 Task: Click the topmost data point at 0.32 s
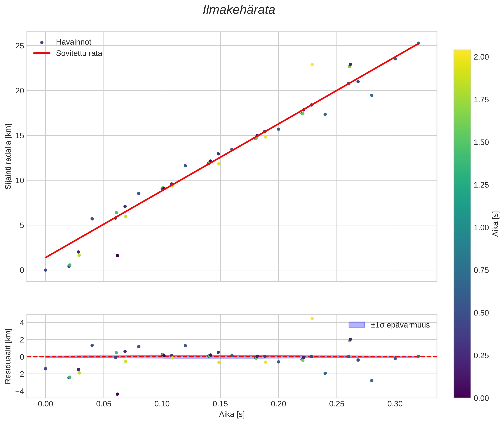[418, 43]
